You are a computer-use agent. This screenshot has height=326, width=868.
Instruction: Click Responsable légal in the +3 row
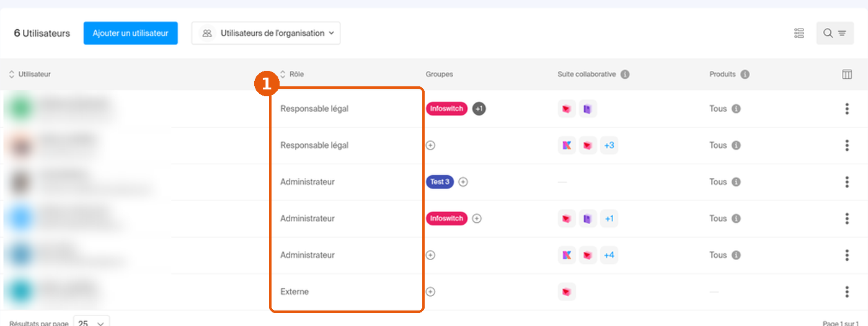(314, 145)
